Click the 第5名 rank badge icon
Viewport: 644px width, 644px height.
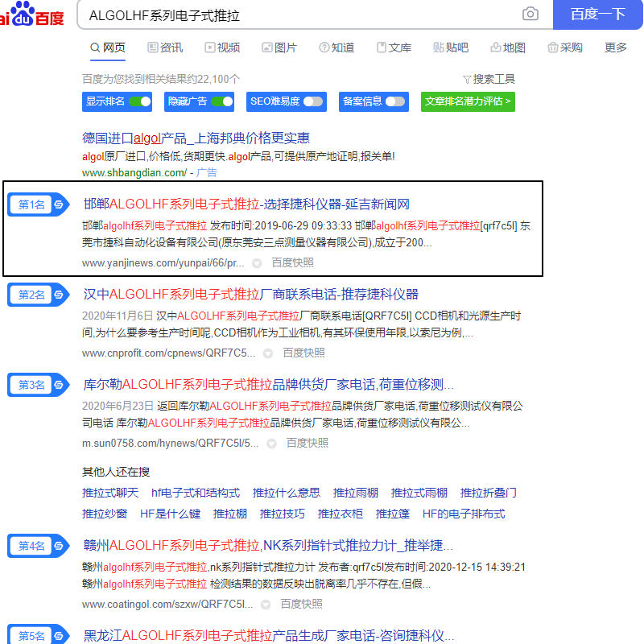(38, 635)
